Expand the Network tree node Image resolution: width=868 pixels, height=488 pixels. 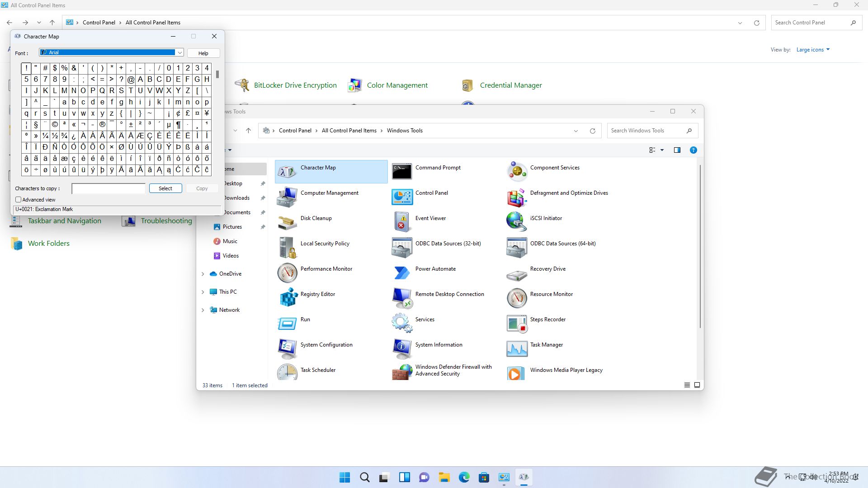point(203,310)
